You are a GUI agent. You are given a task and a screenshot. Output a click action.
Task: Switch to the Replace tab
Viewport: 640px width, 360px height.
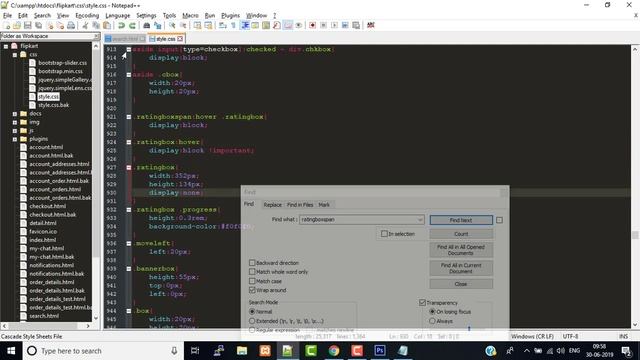tap(273, 205)
